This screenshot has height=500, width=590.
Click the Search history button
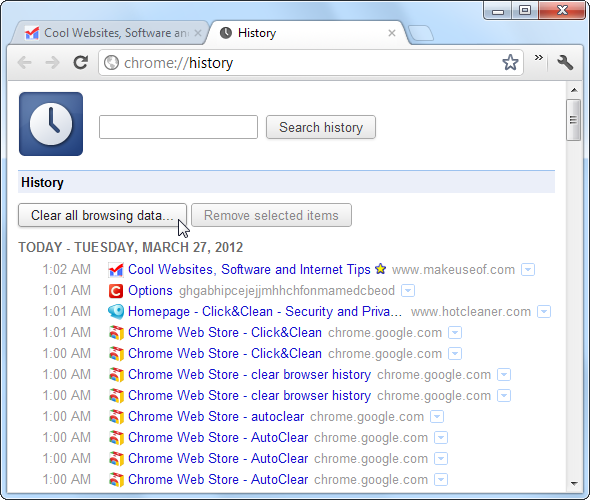click(x=321, y=127)
